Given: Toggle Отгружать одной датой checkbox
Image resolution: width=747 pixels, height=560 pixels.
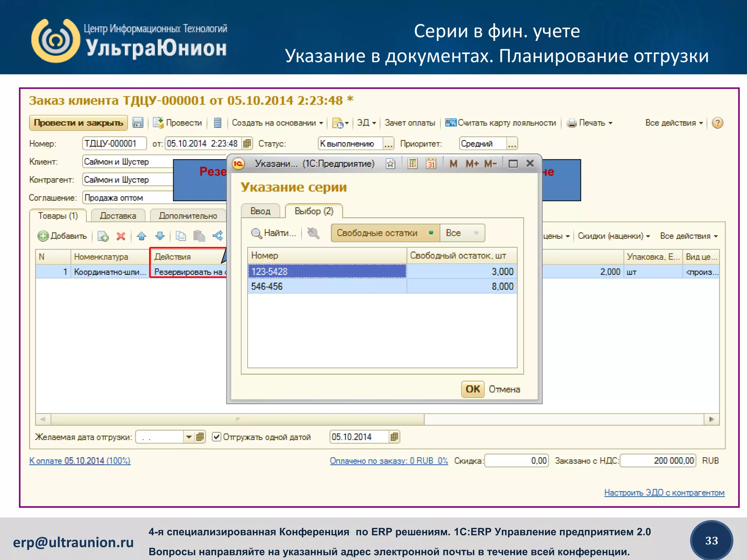Looking at the screenshot, I should click(x=217, y=437).
